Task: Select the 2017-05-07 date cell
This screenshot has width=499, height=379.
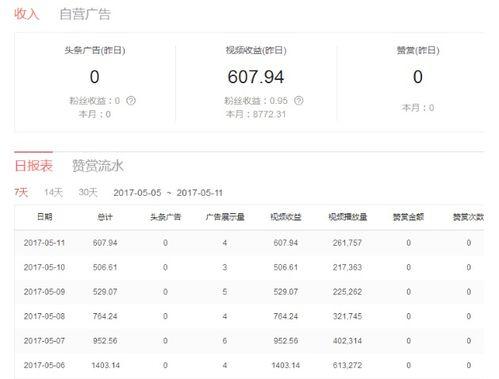Action: point(44,341)
